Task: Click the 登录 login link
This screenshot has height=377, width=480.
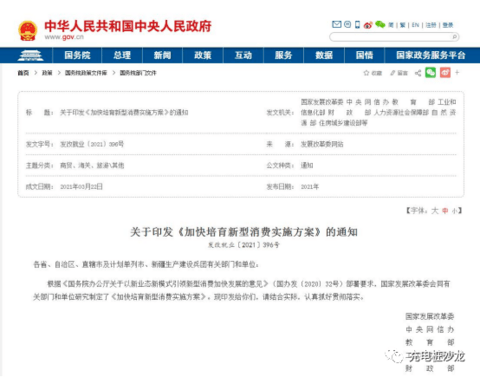Action: coord(448,25)
